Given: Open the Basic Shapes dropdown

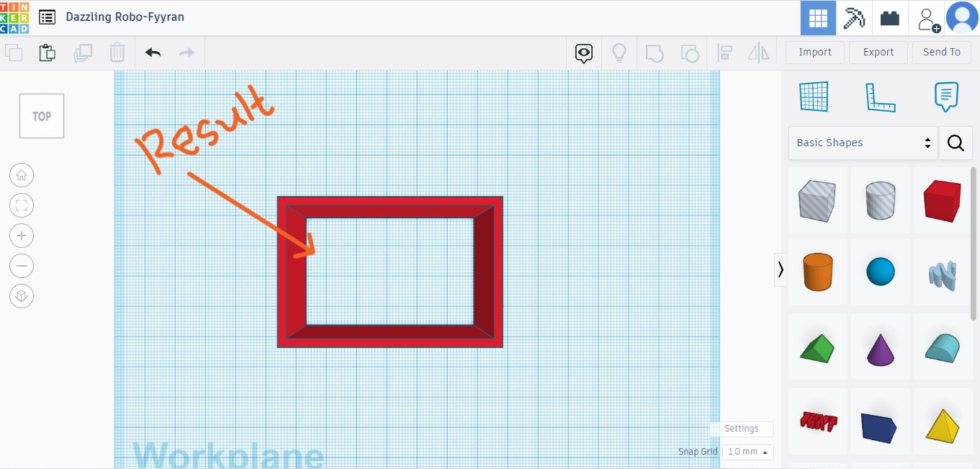Looking at the screenshot, I should (x=863, y=143).
